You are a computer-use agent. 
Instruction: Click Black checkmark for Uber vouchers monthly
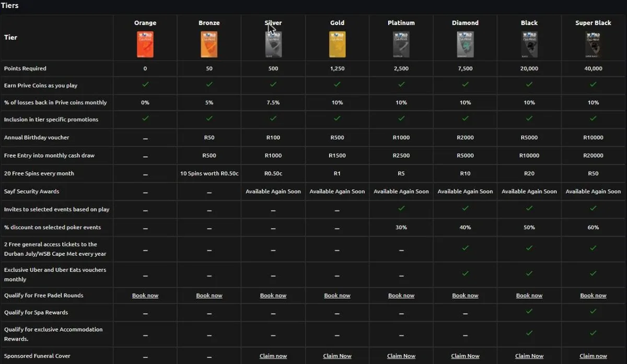(529, 273)
